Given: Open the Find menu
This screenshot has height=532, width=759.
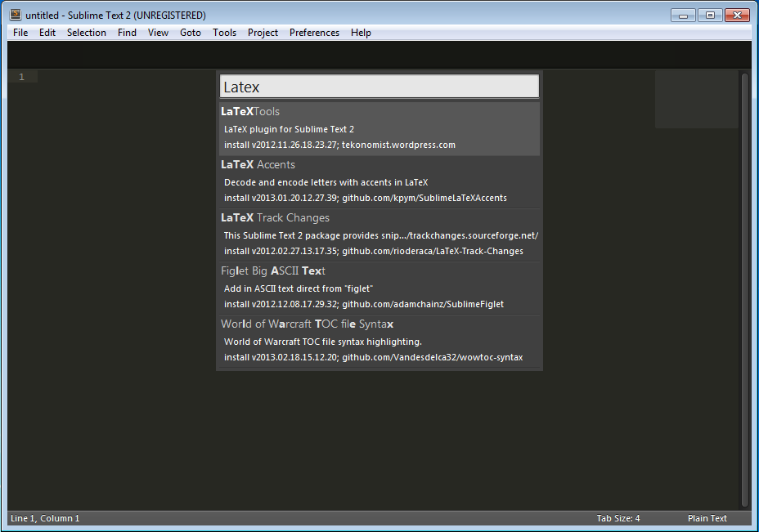Looking at the screenshot, I should (127, 33).
